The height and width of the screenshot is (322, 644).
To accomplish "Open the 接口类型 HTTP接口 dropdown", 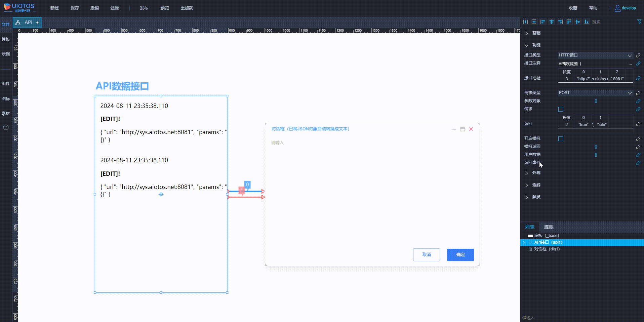I will pyautogui.click(x=596, y=55).
